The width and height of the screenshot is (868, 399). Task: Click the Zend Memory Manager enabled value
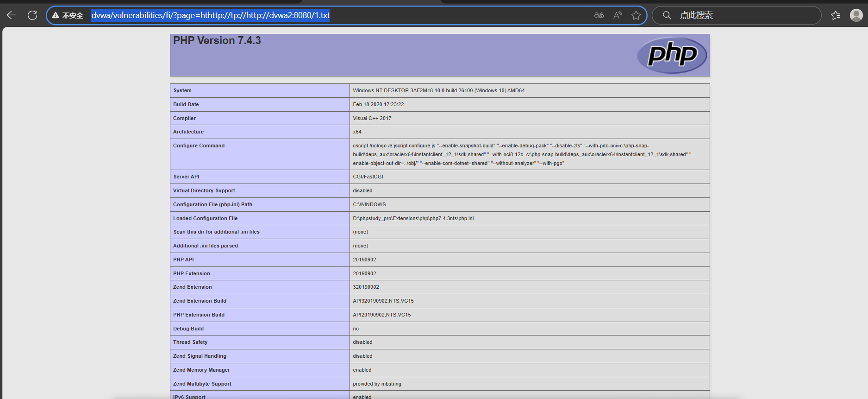coord(362,370)
